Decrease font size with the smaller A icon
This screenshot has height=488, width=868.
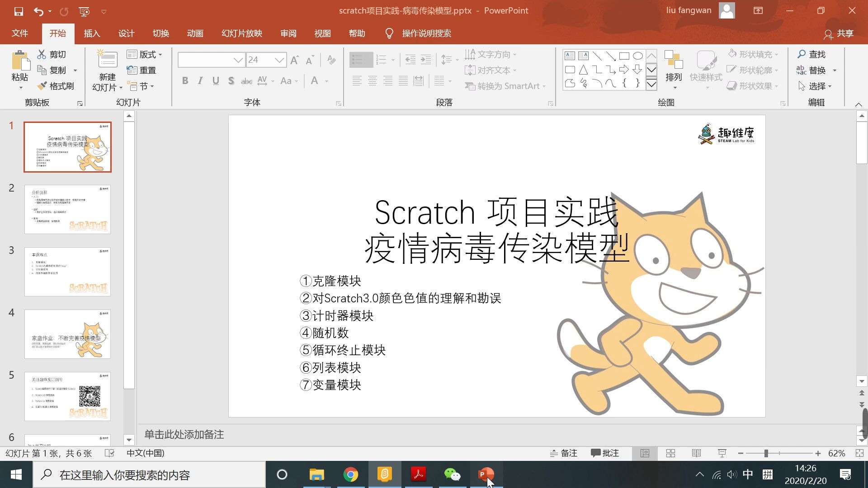click(x=310, y=60)
